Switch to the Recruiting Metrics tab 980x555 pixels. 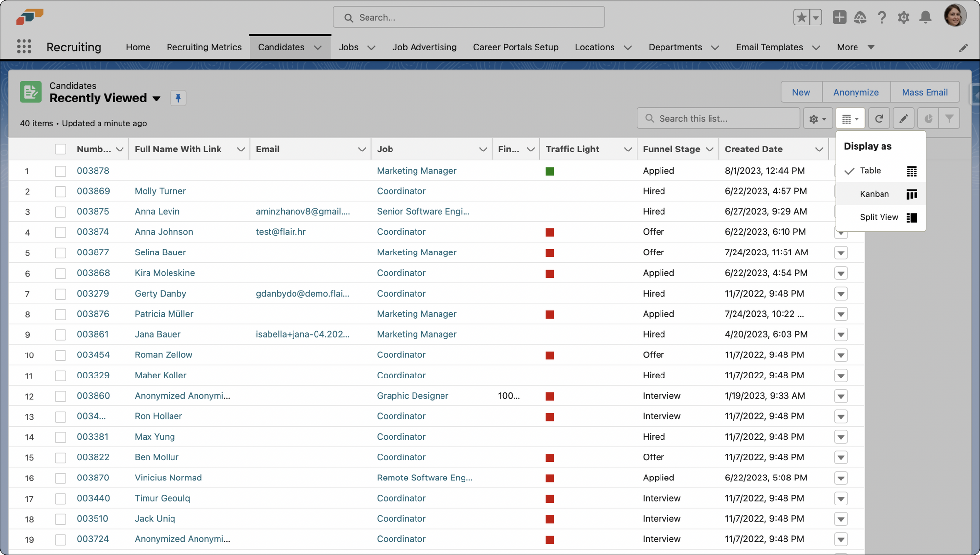click(204, 47)
